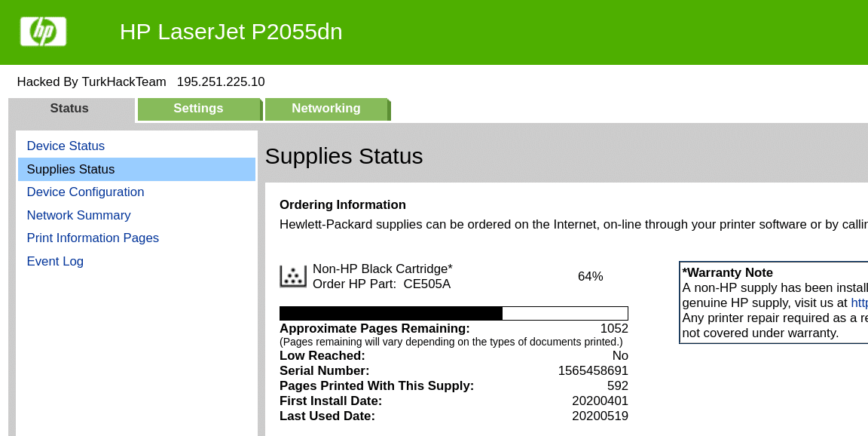View the Network Summary page

(78, 216)
